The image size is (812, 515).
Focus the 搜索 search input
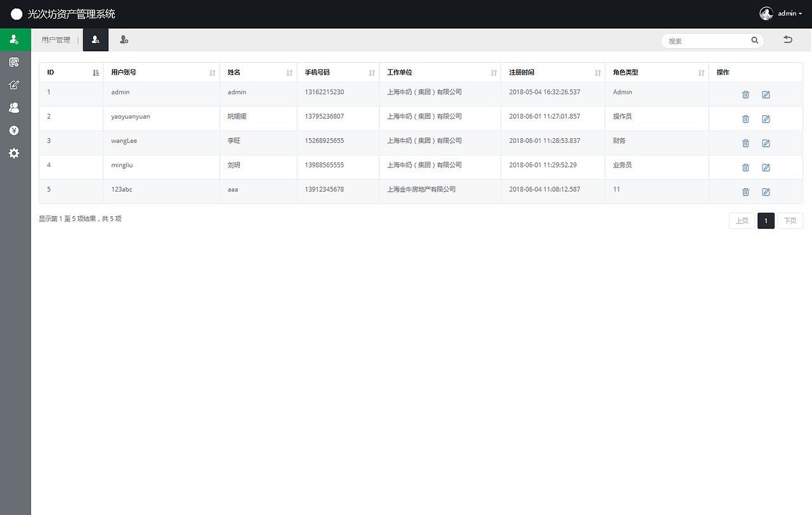pyautogui.click(x=707, y=41)
